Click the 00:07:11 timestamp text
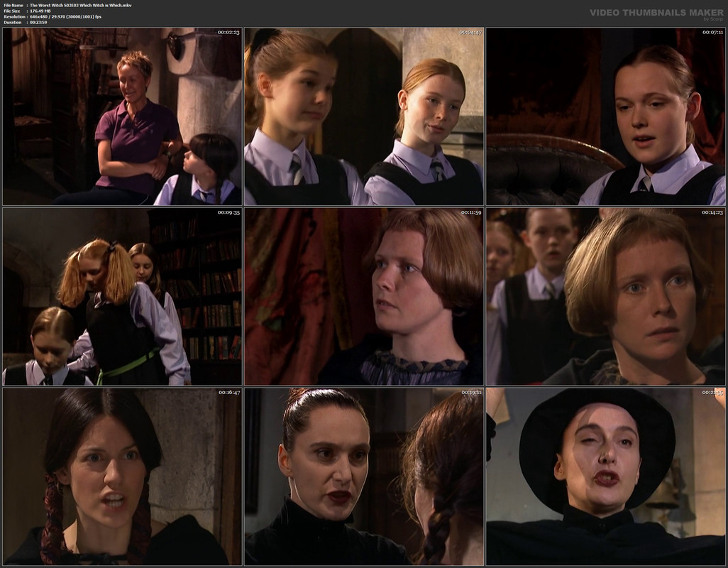The height and width of the screenshot is (568, 728). (x=712, y=33)
